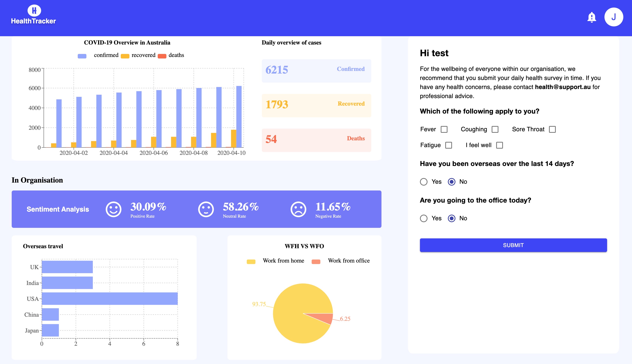Click the 2020-04-02 axis date label

point(74,153)
